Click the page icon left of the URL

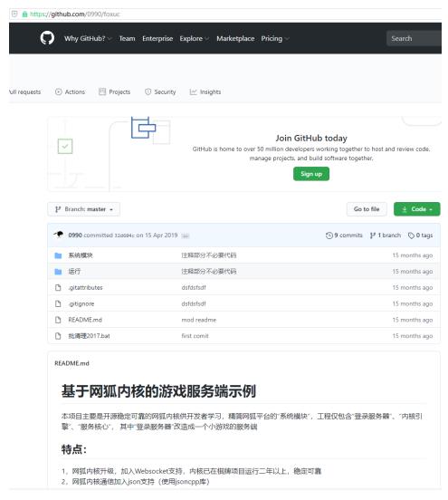click(x=14, y=14)
